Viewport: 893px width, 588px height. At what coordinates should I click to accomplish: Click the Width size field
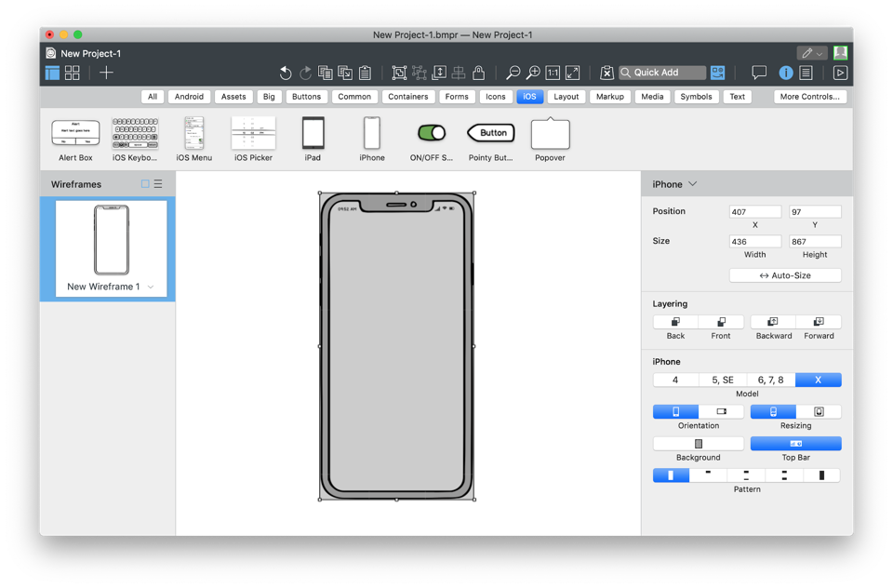[754, 241]
